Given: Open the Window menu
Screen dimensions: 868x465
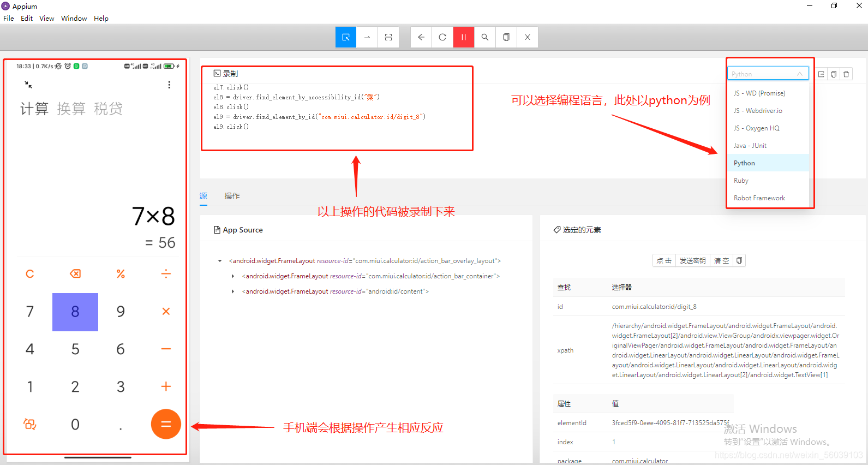Looking at the screenshot, I should 74,18.
